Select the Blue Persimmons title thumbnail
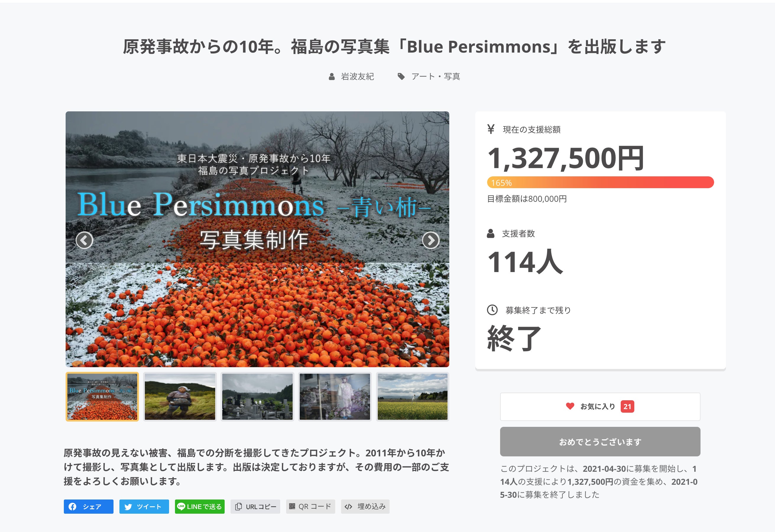The height and width of the screenshot is (532, 775). (x=102, y=396)
